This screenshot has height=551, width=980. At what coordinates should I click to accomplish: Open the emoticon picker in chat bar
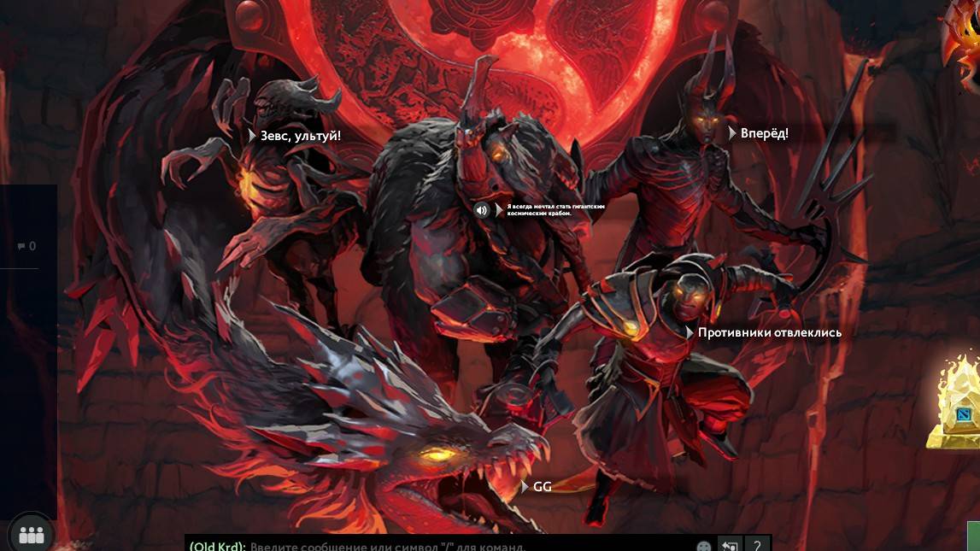pos(704,547)
